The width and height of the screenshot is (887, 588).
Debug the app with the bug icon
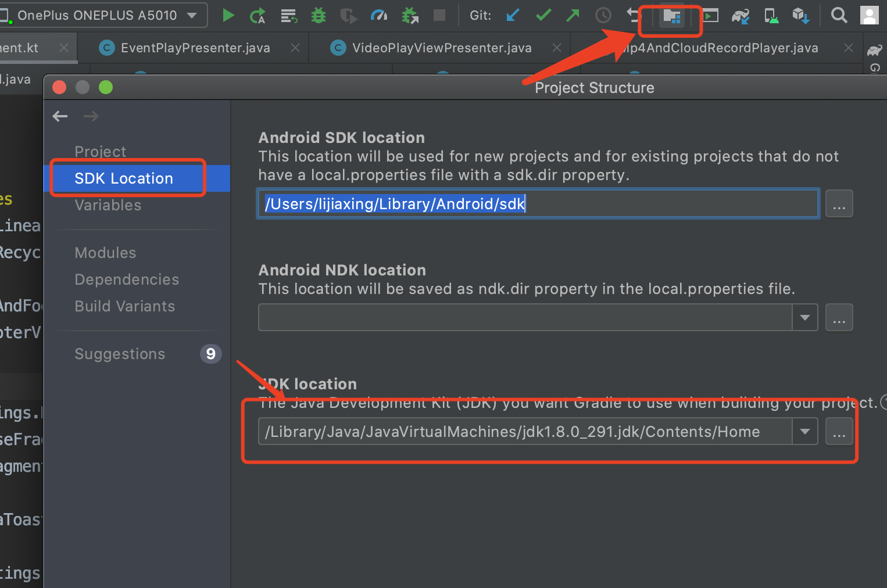tap(319, 15)
